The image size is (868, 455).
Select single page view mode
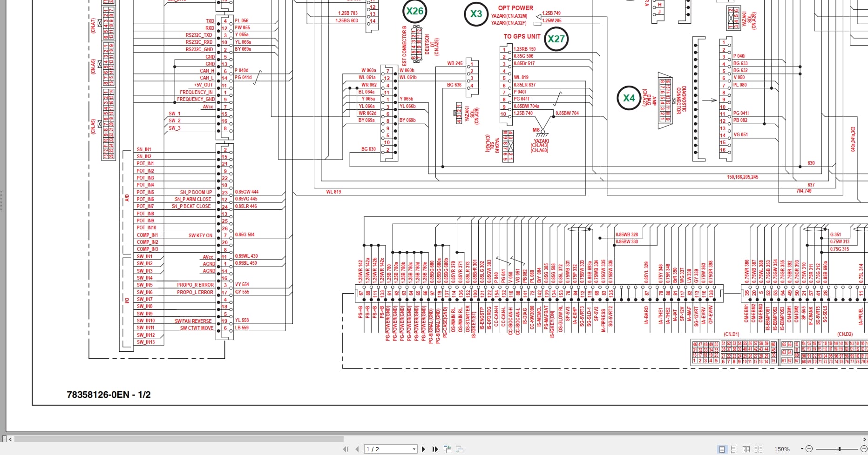click(721, 449)
